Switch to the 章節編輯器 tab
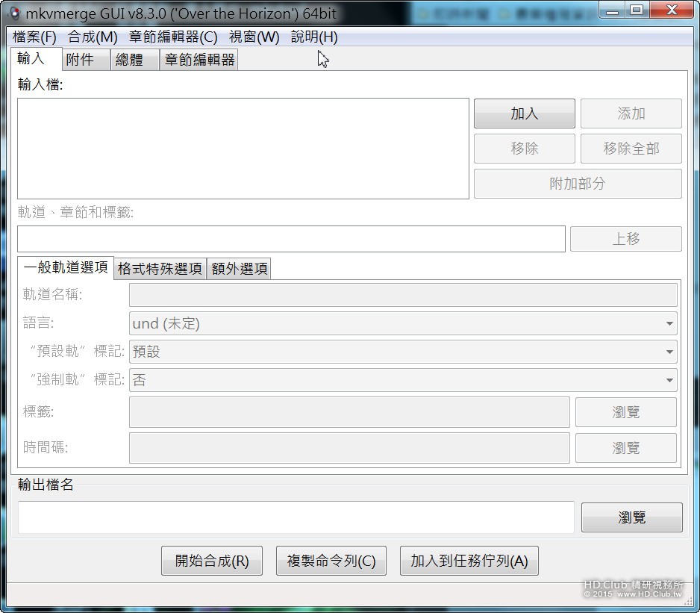 [x=199, y=60]
